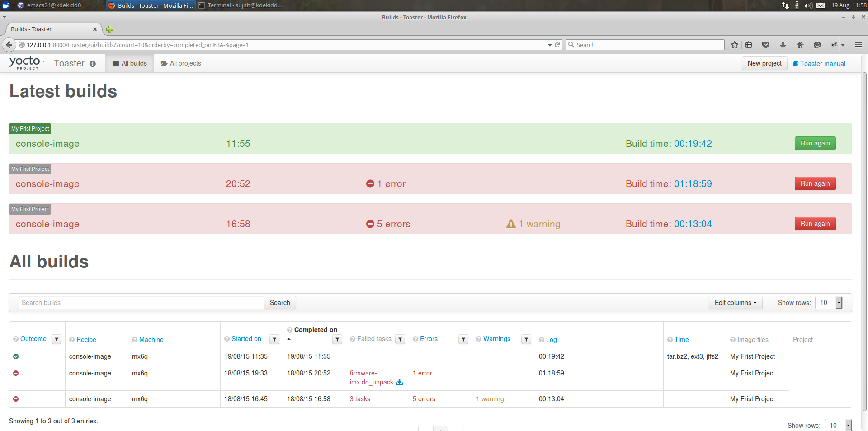Open the bookmarks list icon
This screenshot has width=868, height=431.
click(749, 45)
